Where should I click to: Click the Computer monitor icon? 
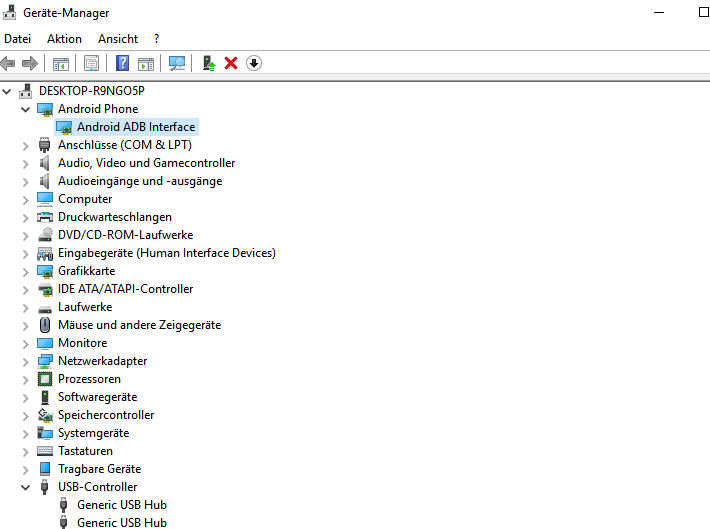point(45,199)
